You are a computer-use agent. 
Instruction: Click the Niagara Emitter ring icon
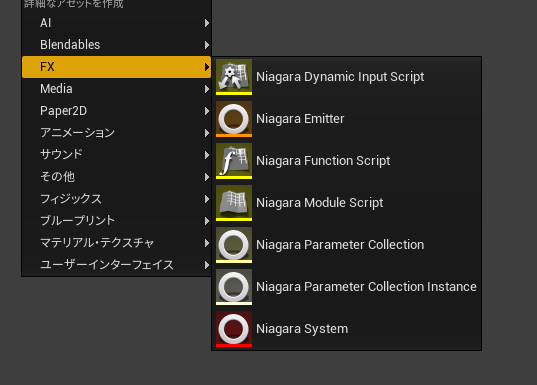point(234,119)
